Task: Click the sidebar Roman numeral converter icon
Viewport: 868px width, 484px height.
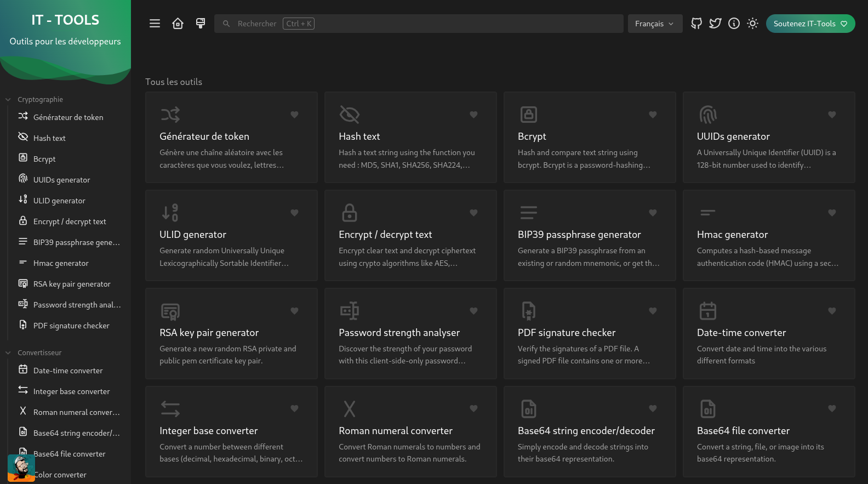Action: [23, 411]
